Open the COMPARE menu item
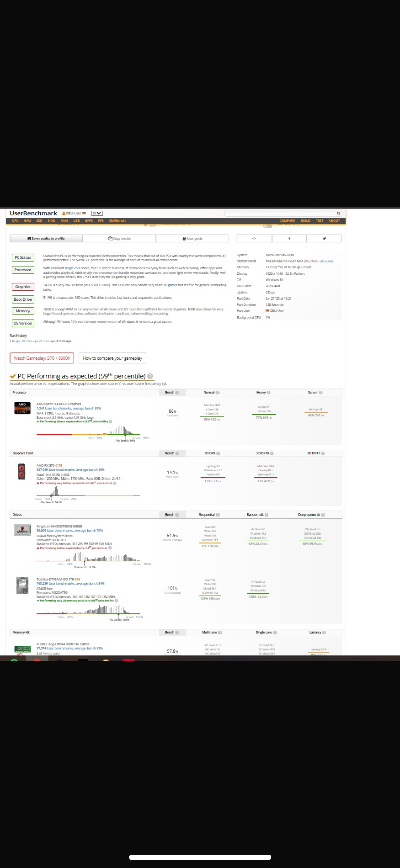Screen dimensions: 400x868 tap(287, 221)
